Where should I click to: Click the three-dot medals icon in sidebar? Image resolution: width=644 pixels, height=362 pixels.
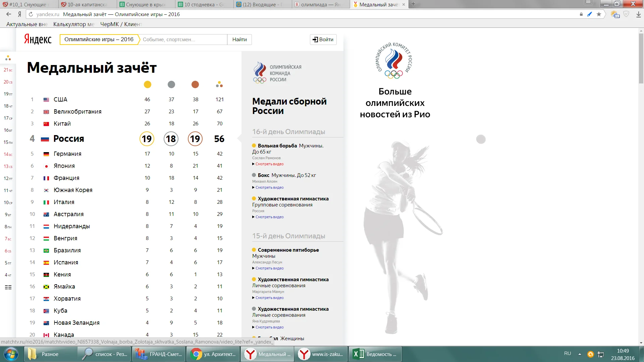(8, 58)
